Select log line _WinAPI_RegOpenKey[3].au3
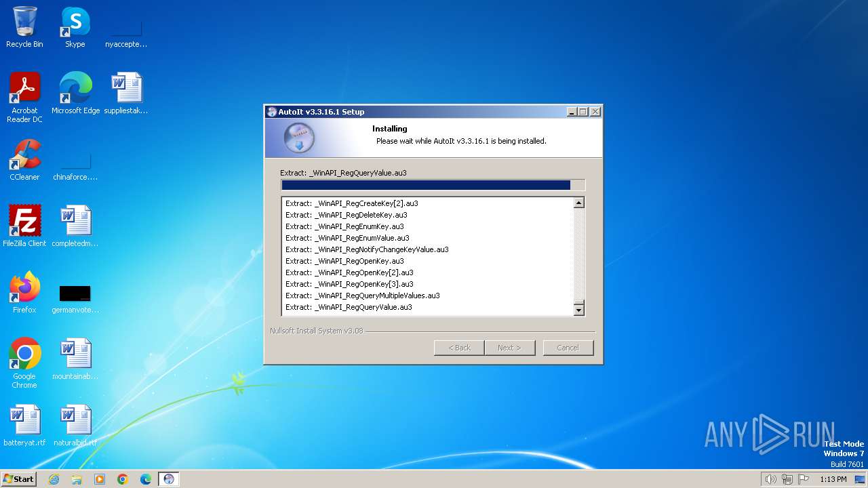868x488 pixels. pos(349,284)
